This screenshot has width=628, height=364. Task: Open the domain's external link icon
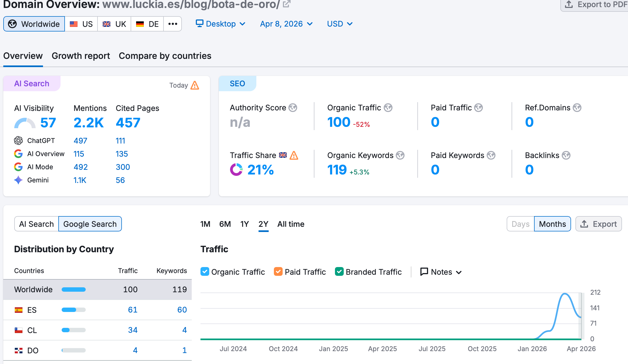[x=286, y=4]
